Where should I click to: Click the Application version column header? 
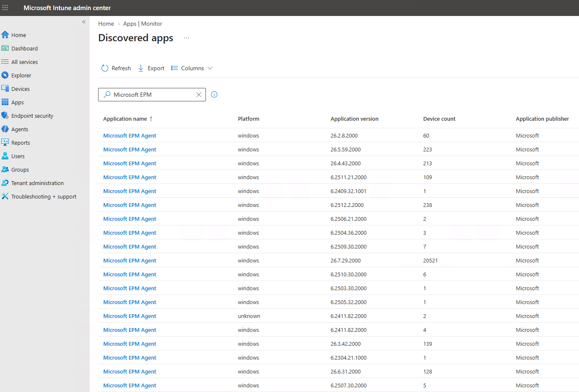click(355, 119)
